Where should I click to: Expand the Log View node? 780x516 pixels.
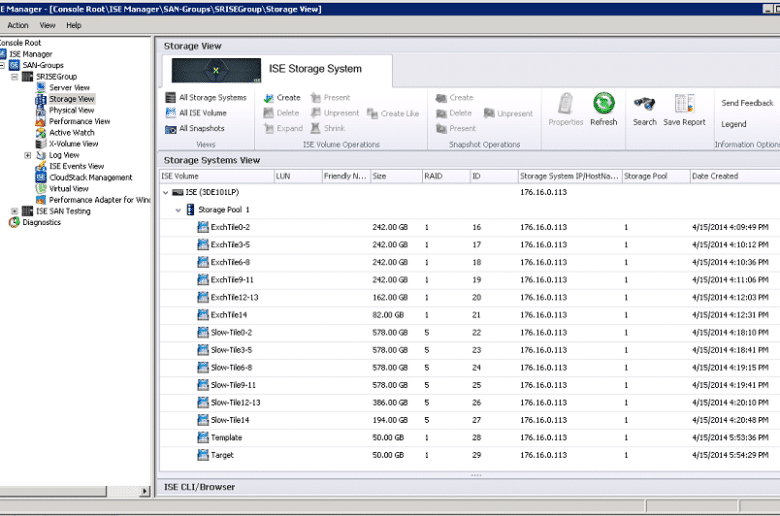point(28,155)
